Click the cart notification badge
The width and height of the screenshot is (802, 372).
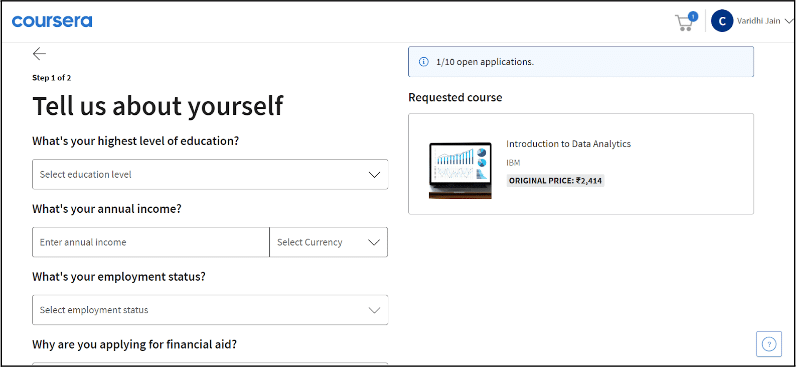click(x=693, y=16)
